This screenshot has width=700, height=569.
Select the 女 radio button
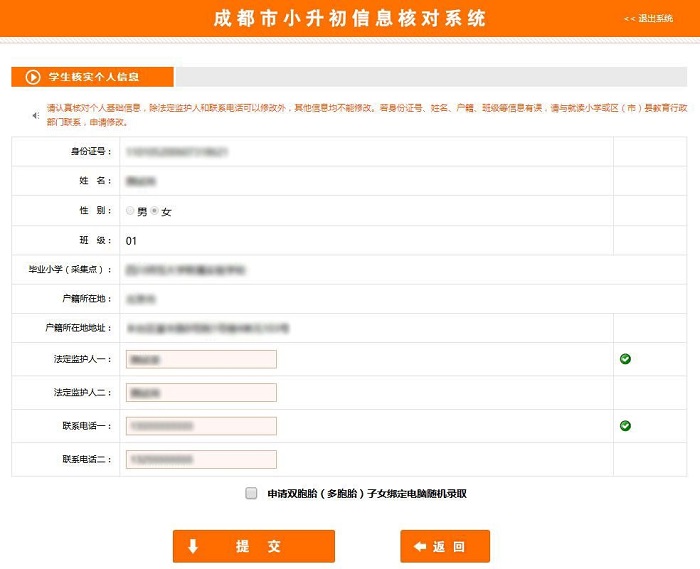pyautogui.click(x=155, y=211)
